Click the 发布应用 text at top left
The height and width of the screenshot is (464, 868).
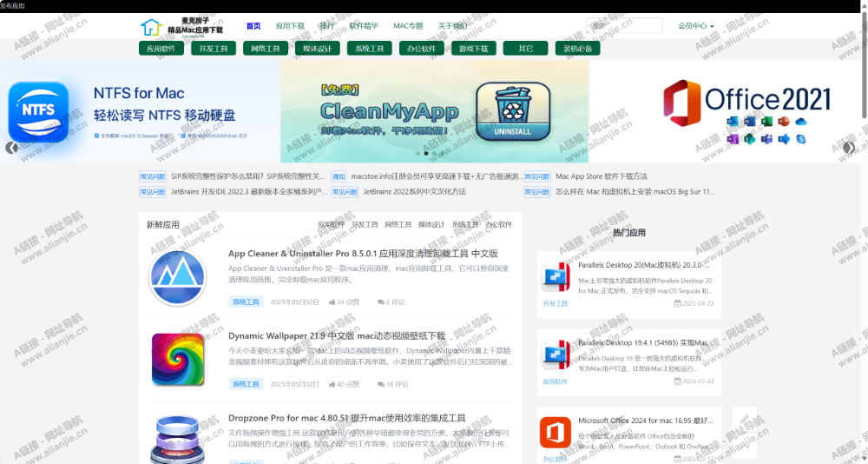point(12,6)
